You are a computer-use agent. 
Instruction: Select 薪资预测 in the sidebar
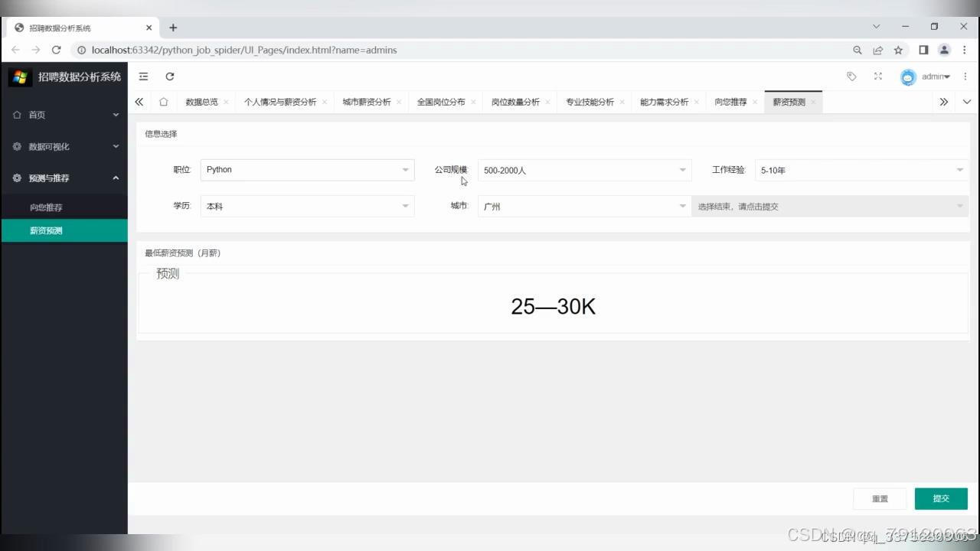tap(64, 230)
